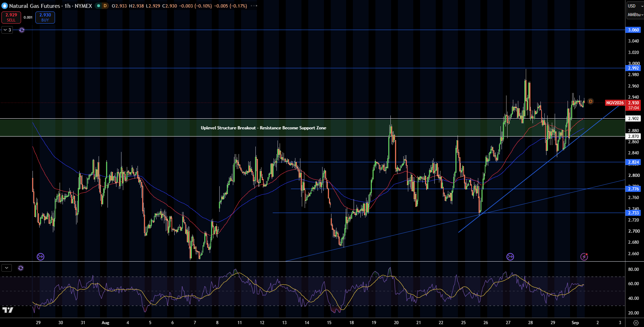
Task: Click the purple indicator source icon near legend
Action: pos(22,30)
